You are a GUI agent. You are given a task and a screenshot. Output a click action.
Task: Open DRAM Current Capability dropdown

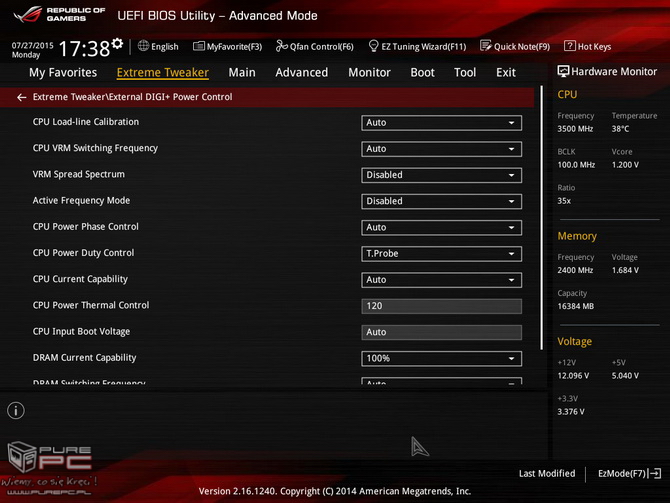(441, 359)
